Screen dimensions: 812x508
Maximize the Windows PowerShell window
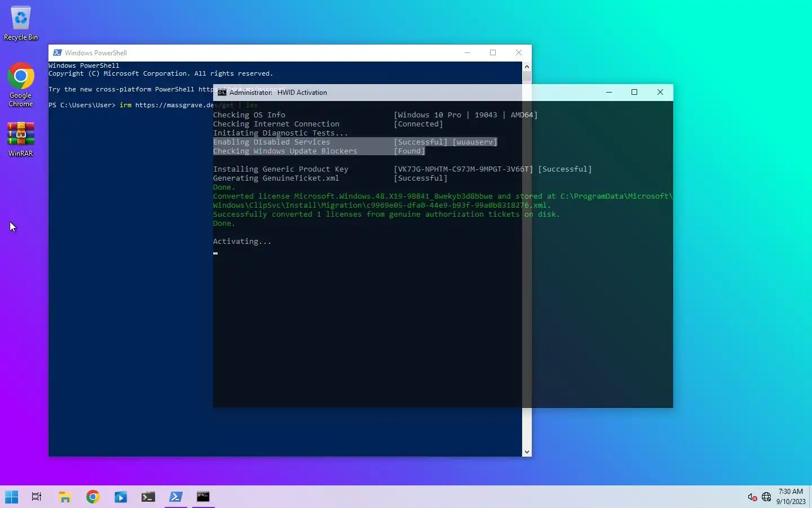tap(493, 52)
